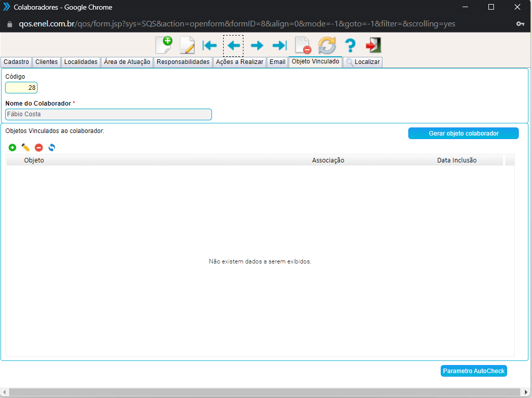
Task: Reload linked objects grid with blue icon
Action: tap(52, 148)
